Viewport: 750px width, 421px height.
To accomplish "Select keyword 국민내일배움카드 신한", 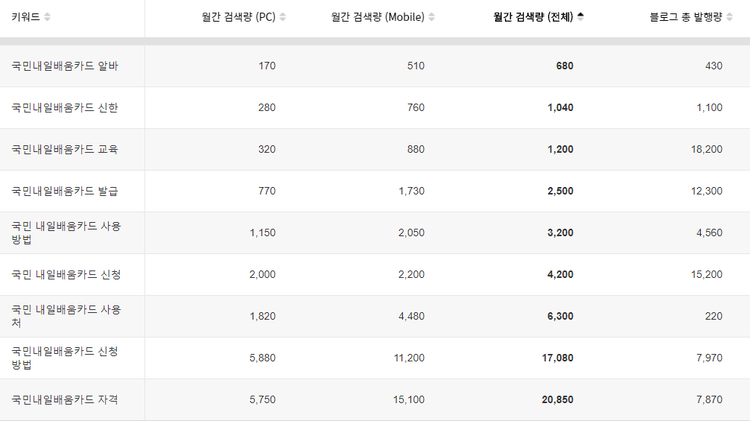I will click(x=65, y=108).
